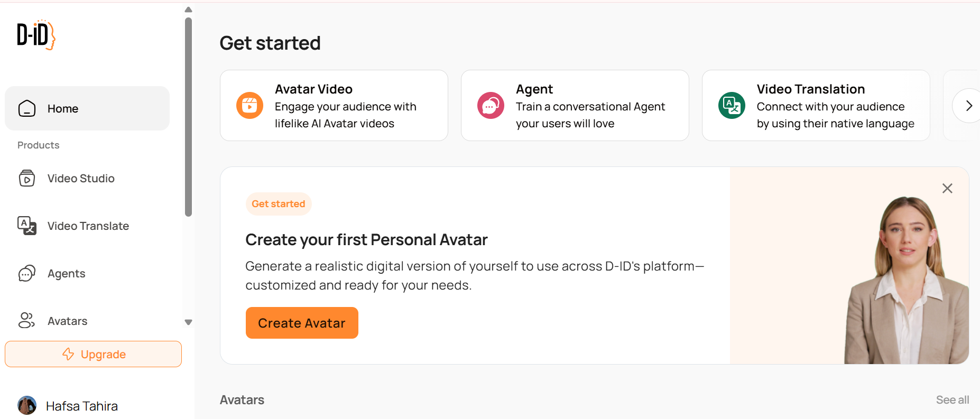Open the Video Translation card
This screenshot has height=419, width=980.
point(816,106)
